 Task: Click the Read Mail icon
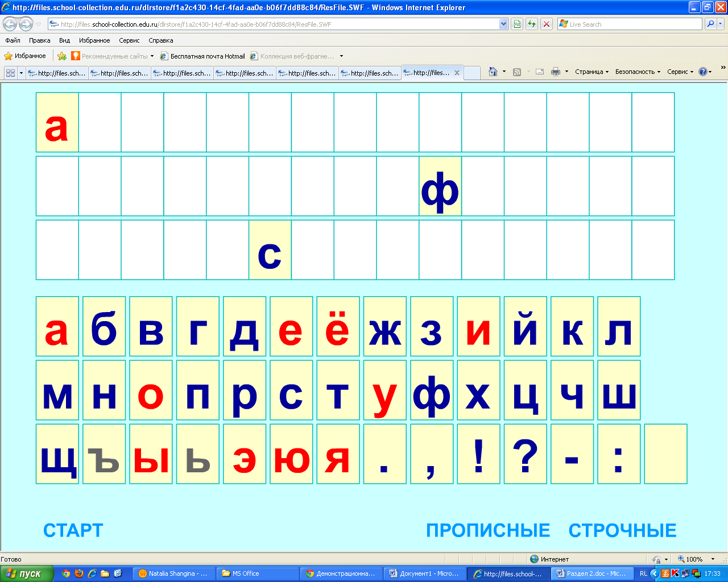[540, 72]
